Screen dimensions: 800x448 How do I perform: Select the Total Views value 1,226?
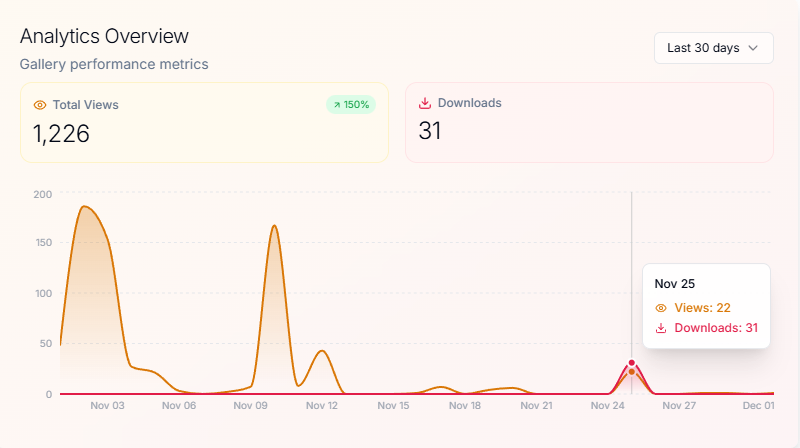tap(61, 134)
